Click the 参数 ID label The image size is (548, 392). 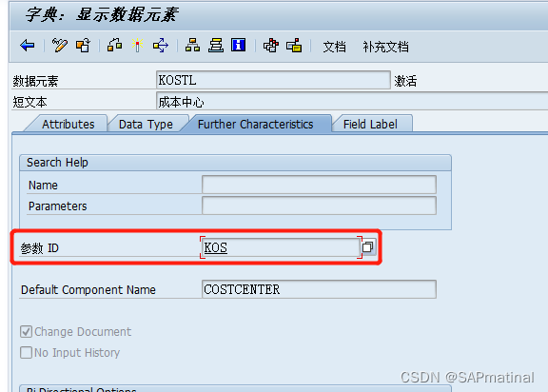pyautogui.click(x=40, y=248)
